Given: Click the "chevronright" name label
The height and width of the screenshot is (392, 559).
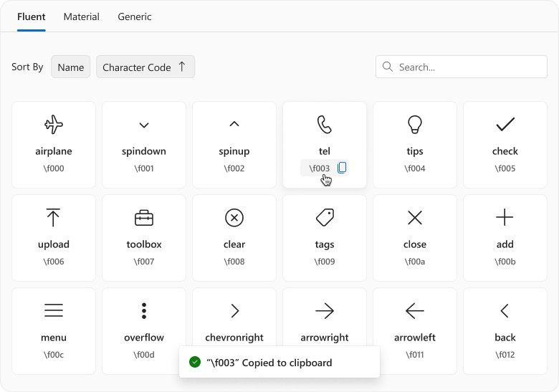Looking at the screenshot, I should click(234, 338).
